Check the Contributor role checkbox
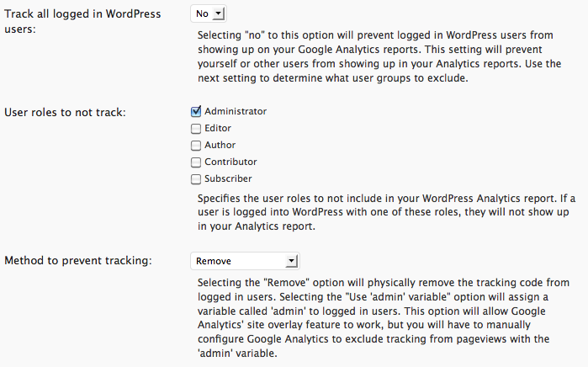The image size is (588, 367). pyautogui.click(x=196, y=162)
